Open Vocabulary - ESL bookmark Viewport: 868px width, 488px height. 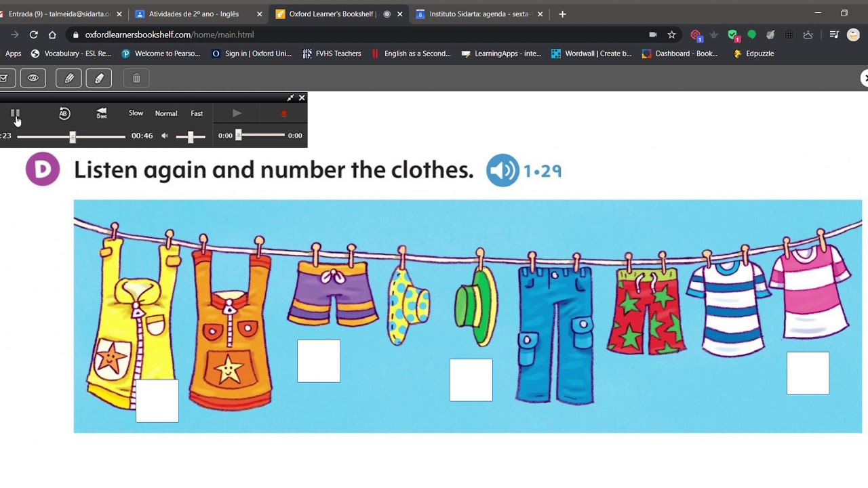pyautogui.click(x=71, y=54)
